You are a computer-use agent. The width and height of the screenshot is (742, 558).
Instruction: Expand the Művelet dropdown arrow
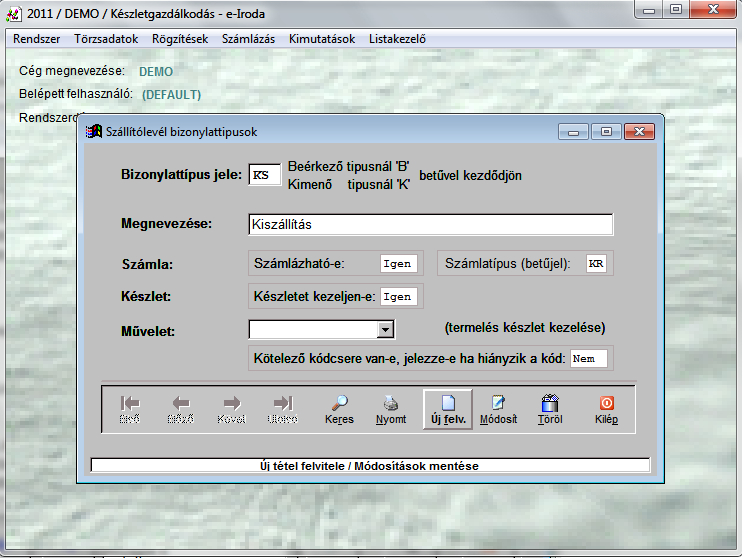point(385,329)
